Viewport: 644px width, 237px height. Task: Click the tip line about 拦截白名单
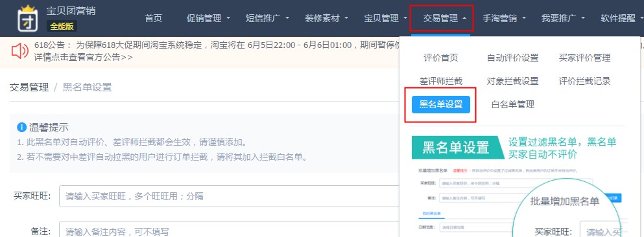coord(162,157)
